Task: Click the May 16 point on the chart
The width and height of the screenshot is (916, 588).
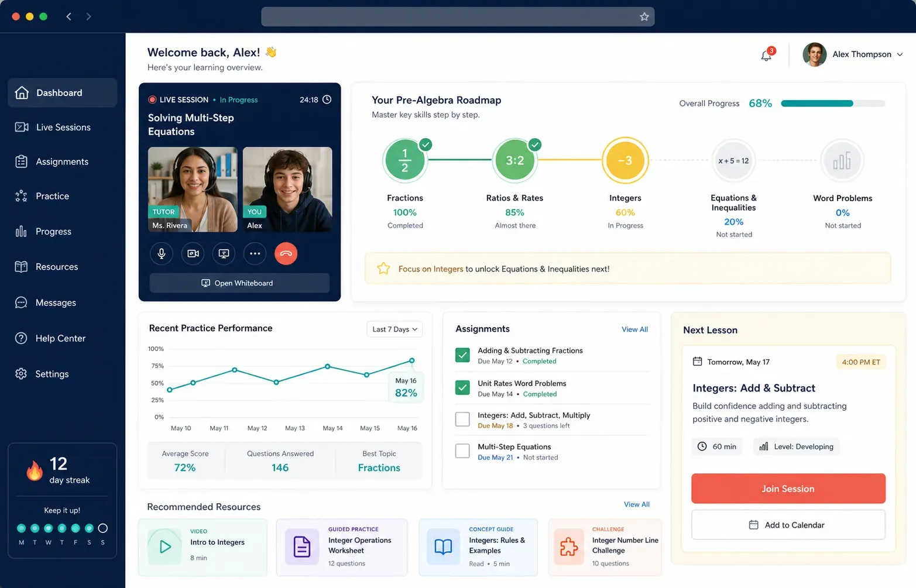Action: click(x=412, y=360)
